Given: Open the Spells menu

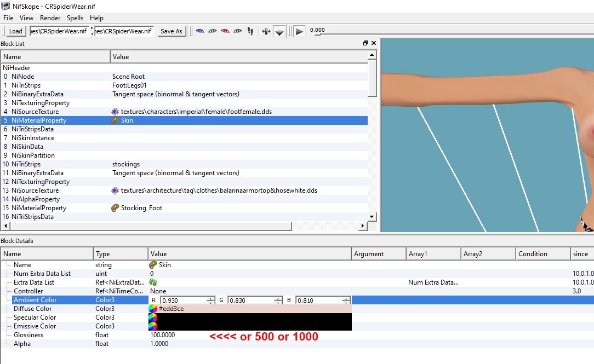Looking at the screenshot, I should coord(75,18).
